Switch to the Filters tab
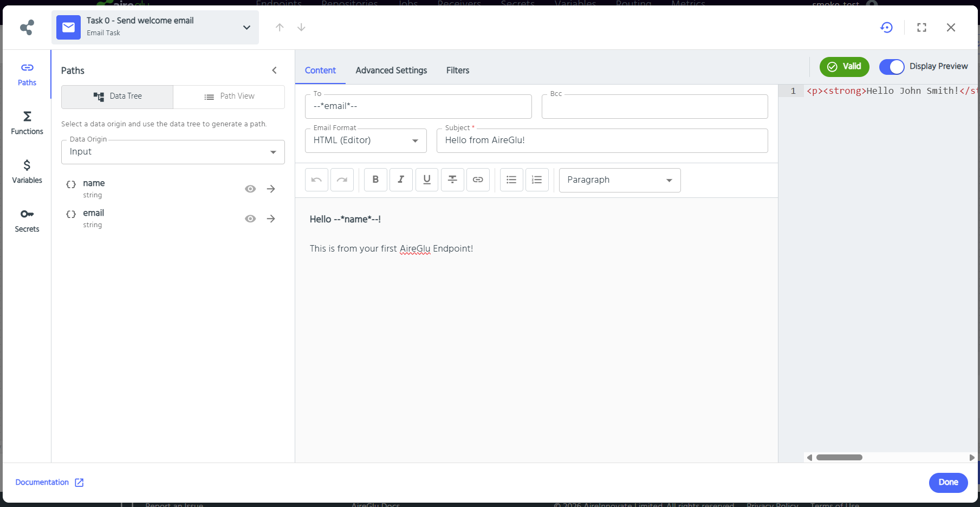Image resolution: width=980 pixels, height=507 pixels. pyautogui.click(x=458, y=70)
